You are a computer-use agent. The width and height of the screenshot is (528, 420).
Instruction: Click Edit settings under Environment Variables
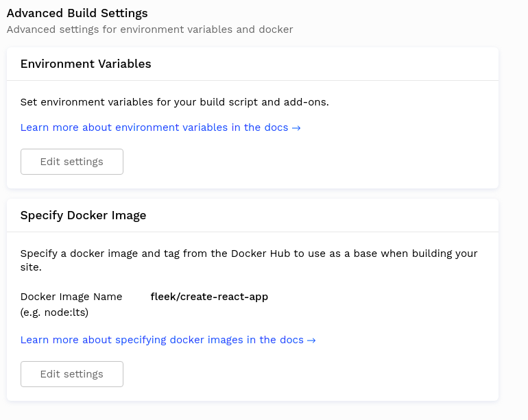pos(72,162)
